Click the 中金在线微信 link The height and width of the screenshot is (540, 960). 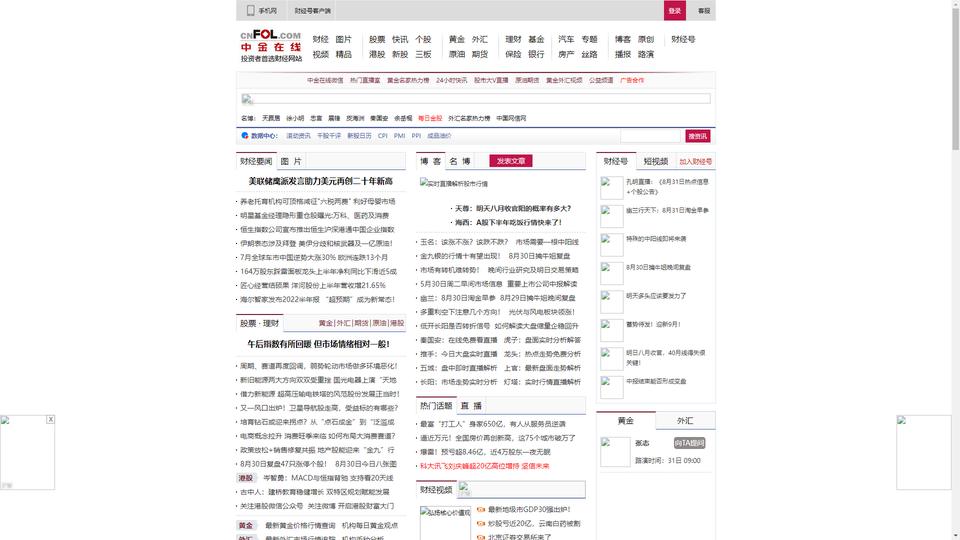(325, 80)
